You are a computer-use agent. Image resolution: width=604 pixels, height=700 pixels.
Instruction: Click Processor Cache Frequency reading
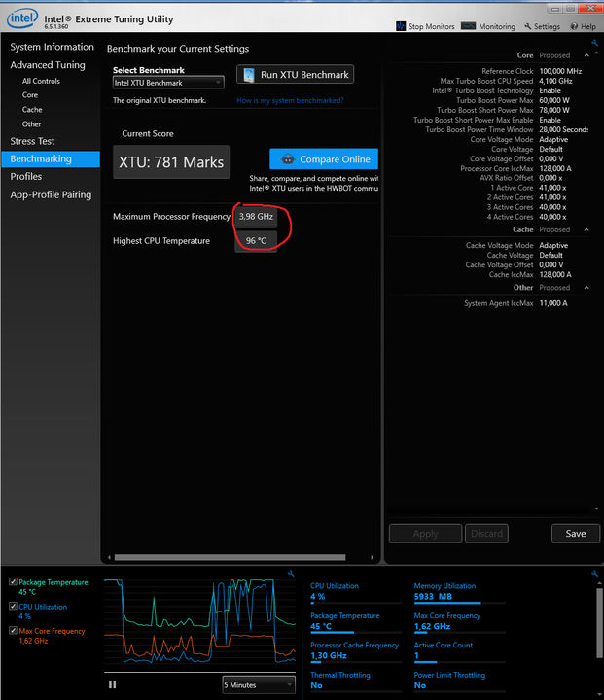(329, 655)
